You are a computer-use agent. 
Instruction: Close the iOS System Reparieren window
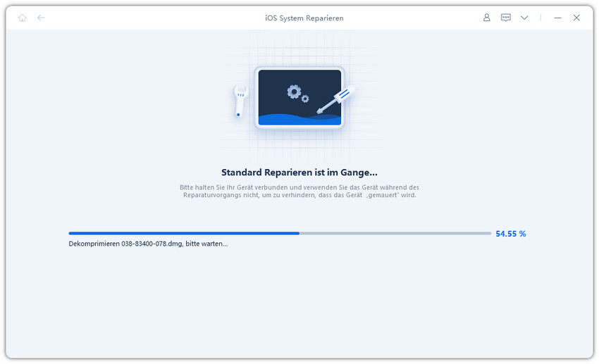(576, 18)
